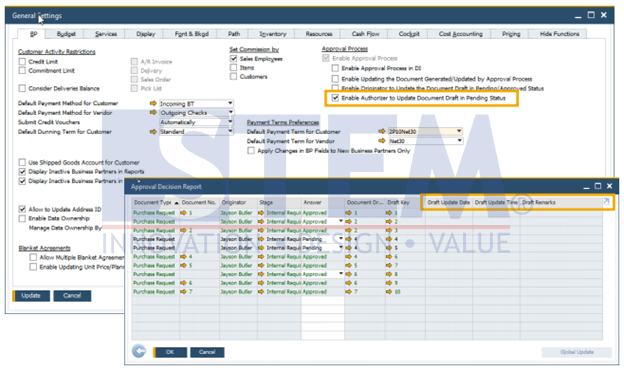Sort by Document Type column header
This screenshot has width=624, height=371.
point(156,203)
